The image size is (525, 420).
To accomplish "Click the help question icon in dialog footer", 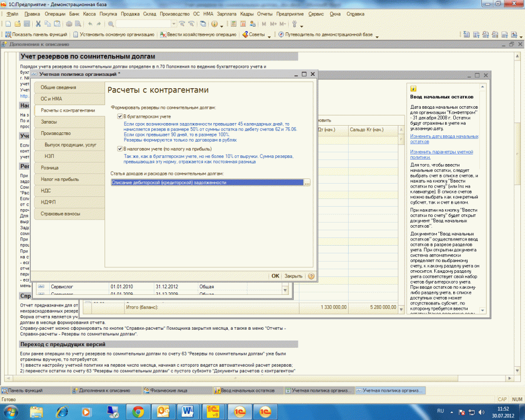I will pyautogui.click(x=310, y=276).
